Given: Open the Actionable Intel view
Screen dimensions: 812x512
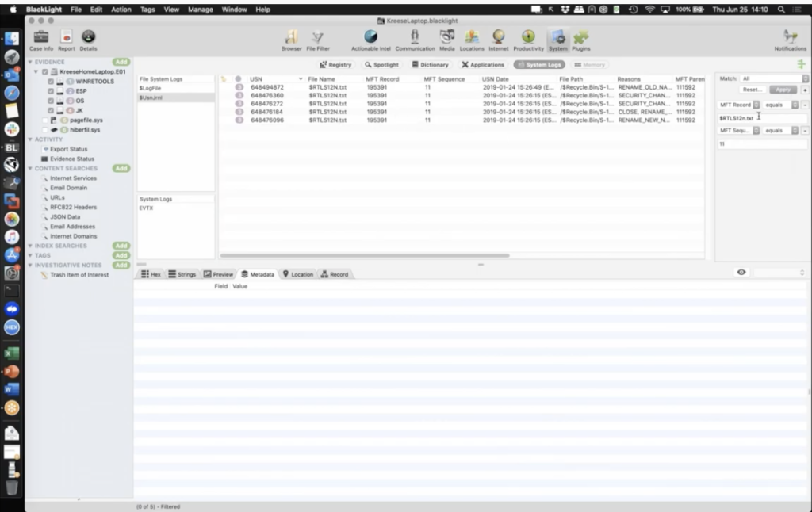Looking at the screenshot, I should point(371,40).
